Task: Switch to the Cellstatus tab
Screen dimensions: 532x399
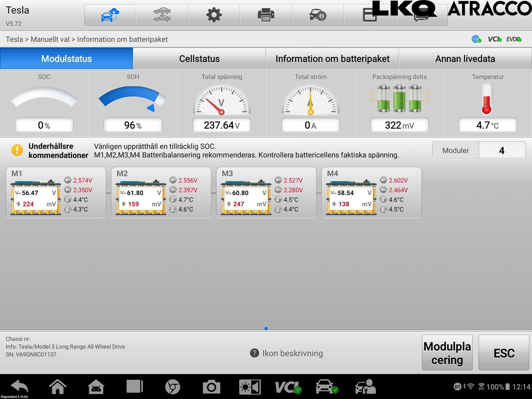Action: click(199, 58)
